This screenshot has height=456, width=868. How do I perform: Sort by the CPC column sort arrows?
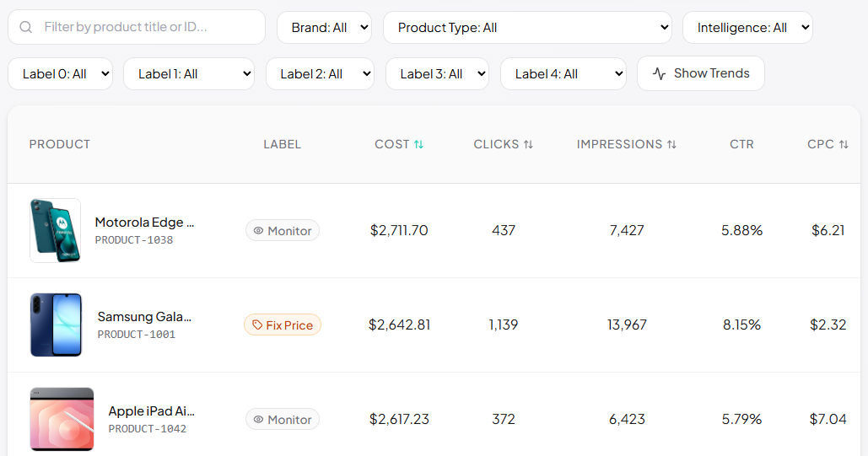click(x=844, y=144)
